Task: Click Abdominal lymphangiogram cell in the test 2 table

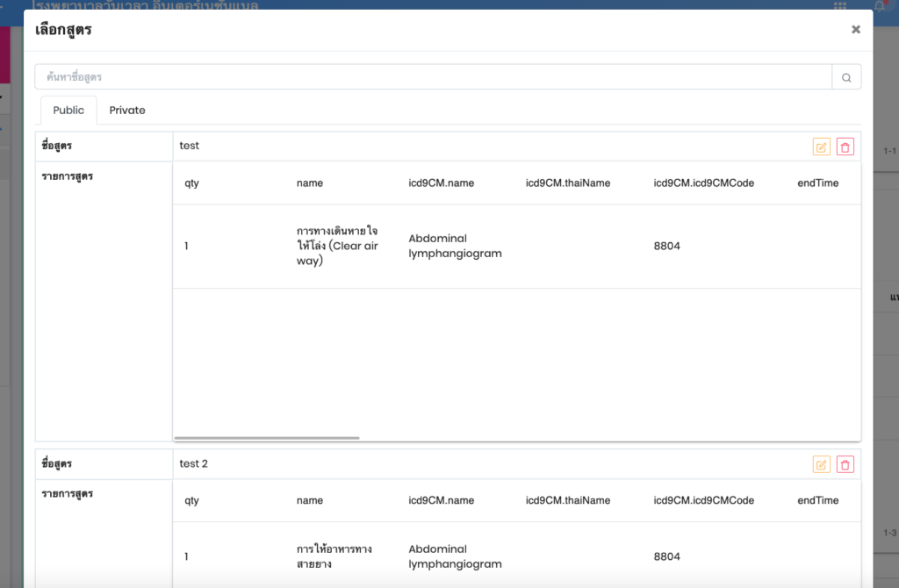Action: (455, 556)
